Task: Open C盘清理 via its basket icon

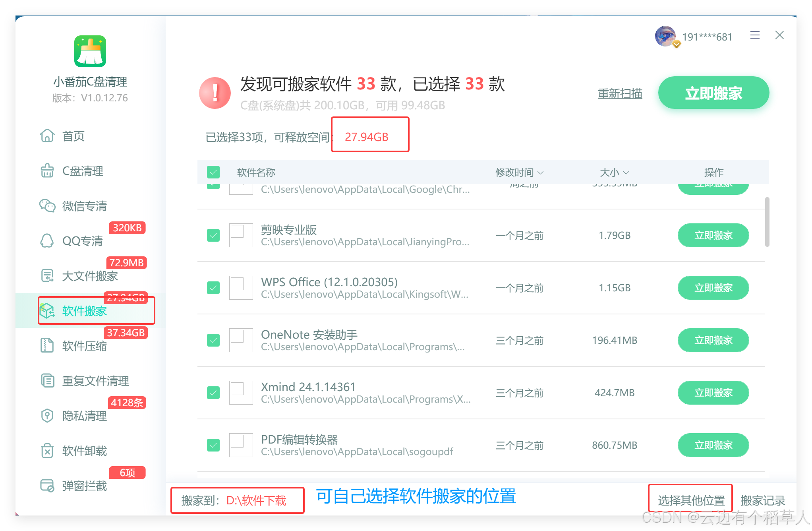Action: pyautogui.click(x=47, y=171)
